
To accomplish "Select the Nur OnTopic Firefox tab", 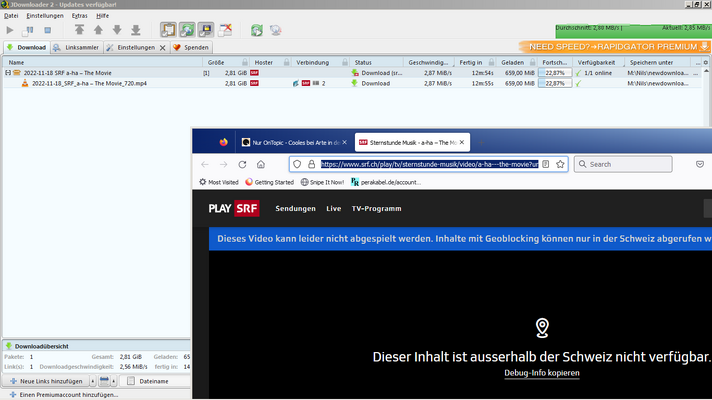I will tap(294, 142).
